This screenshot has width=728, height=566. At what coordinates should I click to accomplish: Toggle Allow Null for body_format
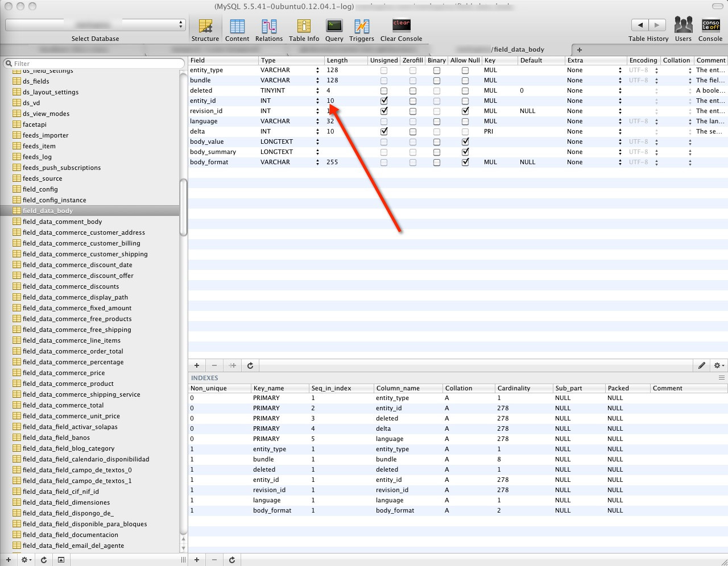pyautogui.click(x=465, y=162)
